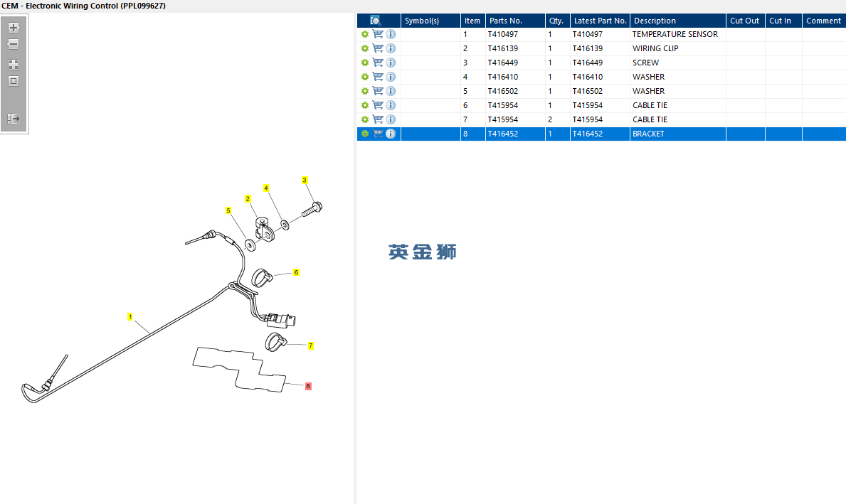
Task: Select callout 4 on the diagram
Action: pos(266,188)
